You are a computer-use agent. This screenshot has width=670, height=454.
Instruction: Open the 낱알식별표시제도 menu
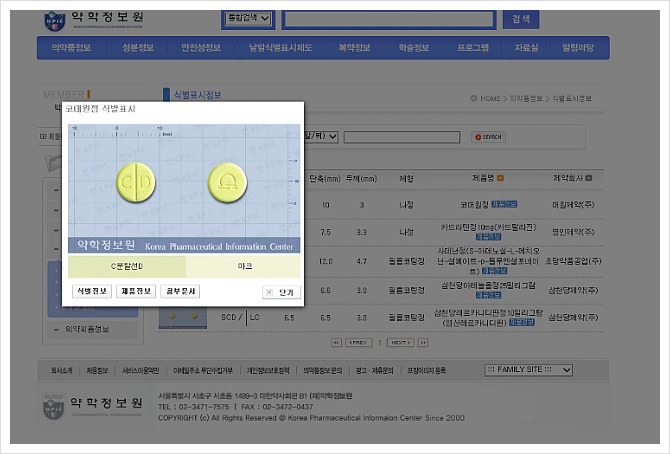[x=280, y=47]
